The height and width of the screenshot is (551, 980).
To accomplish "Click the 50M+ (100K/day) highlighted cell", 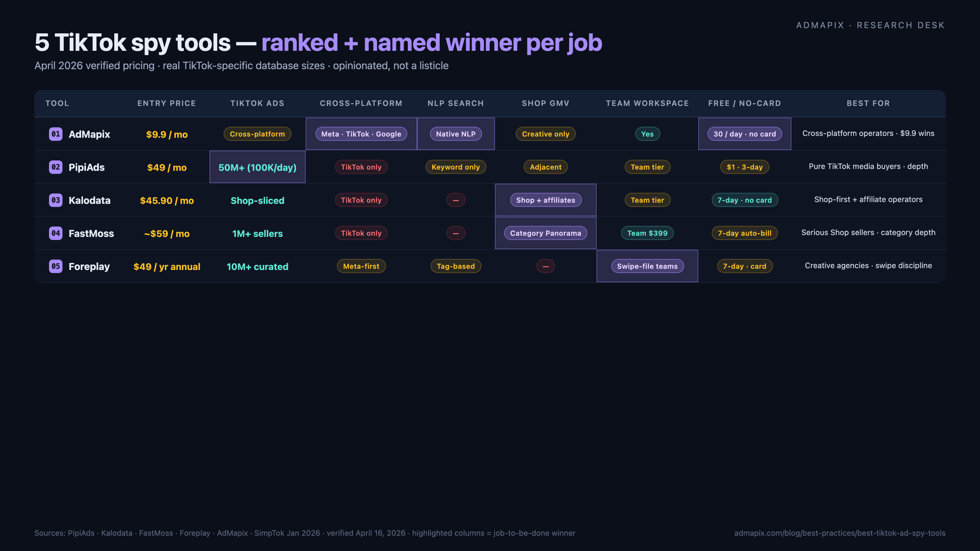I will coord(257,167).
